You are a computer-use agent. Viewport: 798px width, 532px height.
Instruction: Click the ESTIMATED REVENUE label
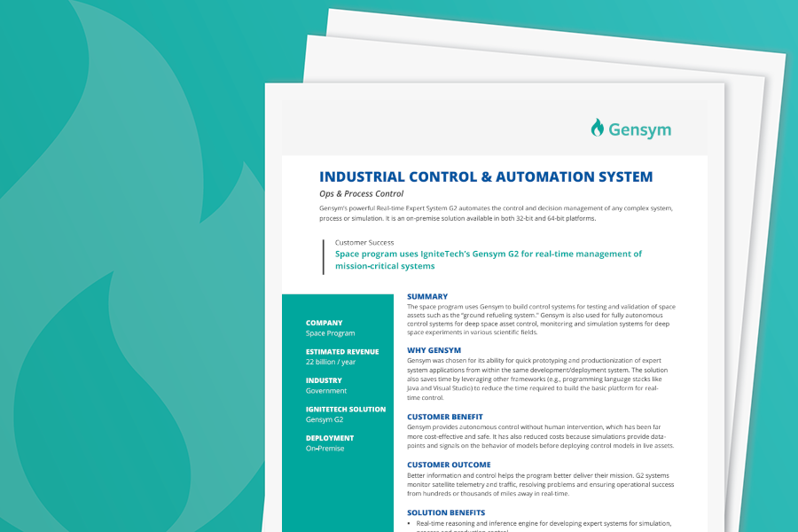pos(342,351)
